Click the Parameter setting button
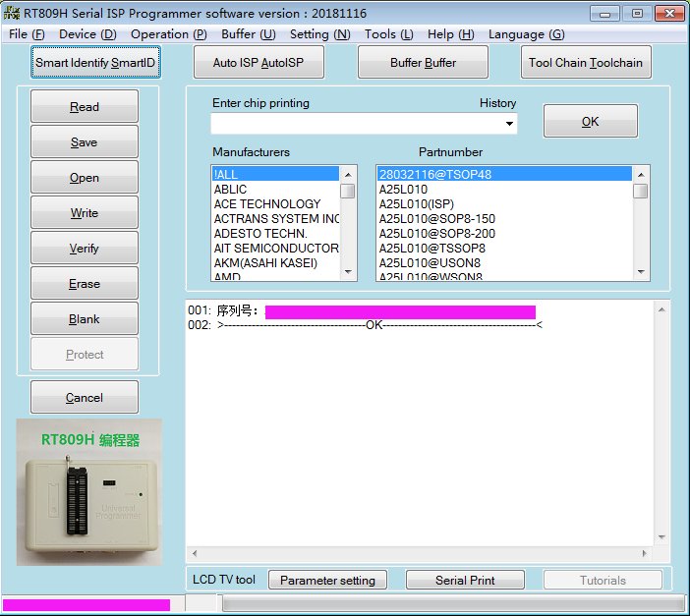The image size is (690, 616). coord(327,580)
